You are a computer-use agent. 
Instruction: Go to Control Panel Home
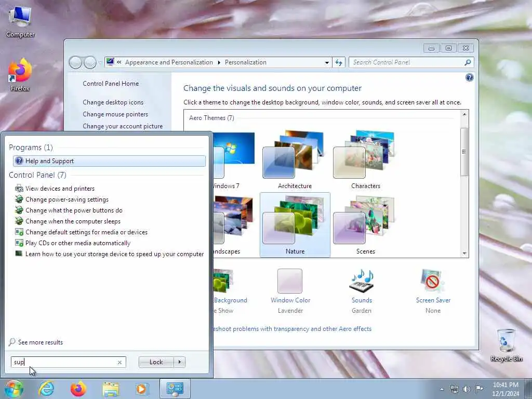pos(111,84)
